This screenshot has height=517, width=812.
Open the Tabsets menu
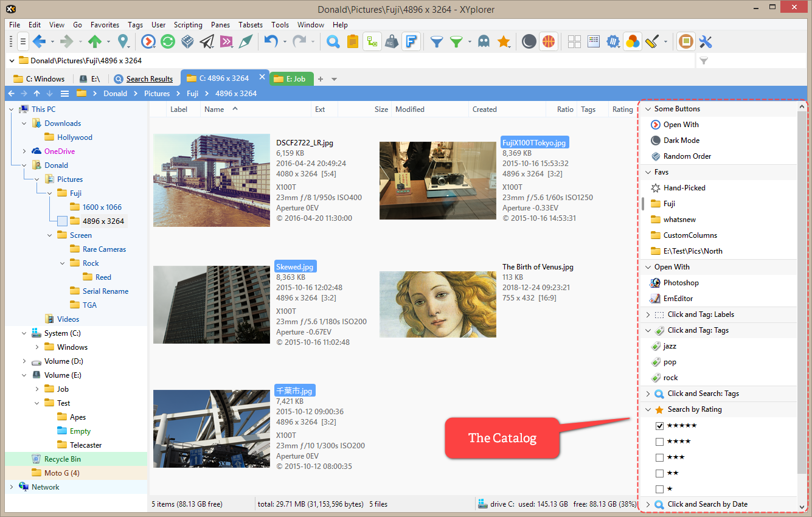[251, 25]
